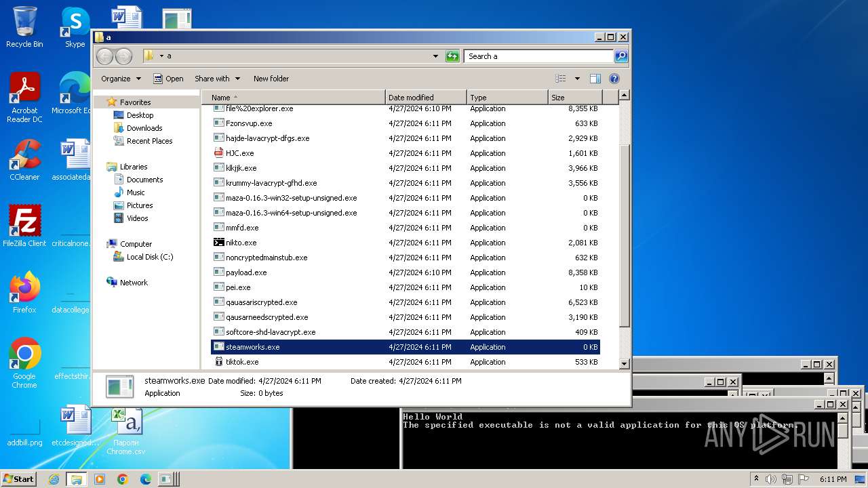868x488 pixels.
Task: Toggle the preview pane button
Action: [595, 79]
